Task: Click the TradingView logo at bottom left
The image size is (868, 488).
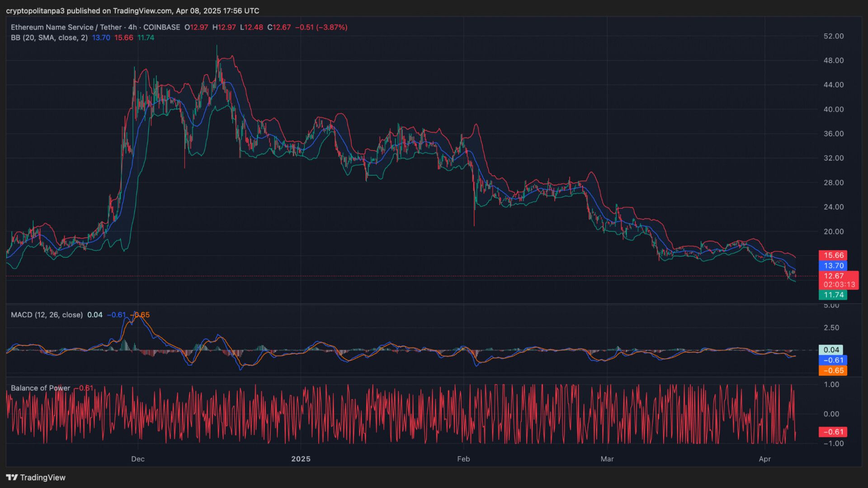Action: (36, 478)
